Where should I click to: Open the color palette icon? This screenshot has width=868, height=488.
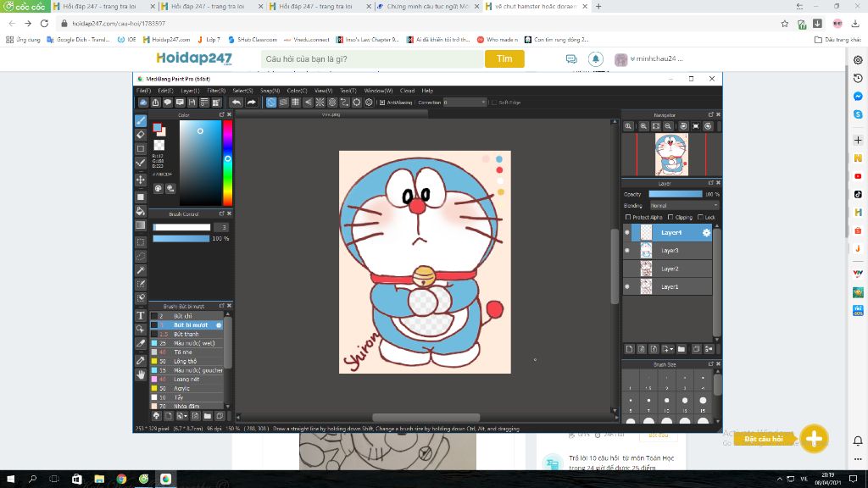pos(159,189)
